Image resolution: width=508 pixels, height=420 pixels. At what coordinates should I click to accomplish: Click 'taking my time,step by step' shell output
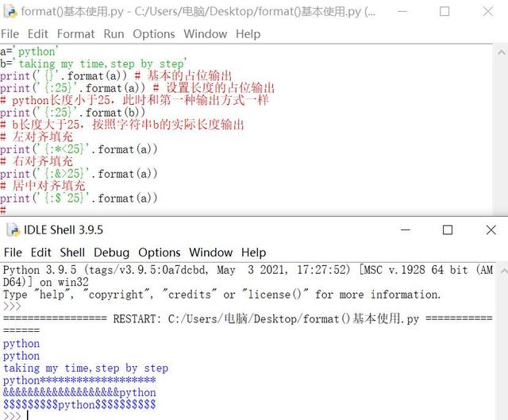tap(86, 368)
